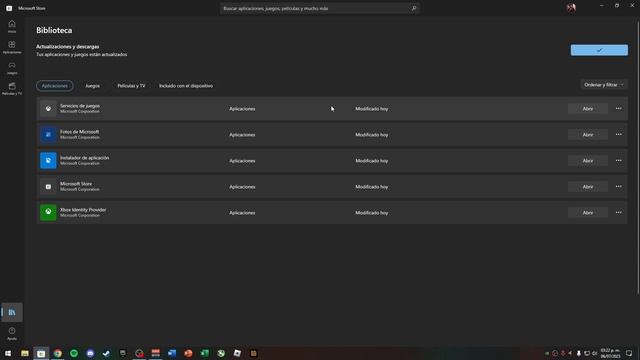Select the Aplicaciones filter tab
This screenshot has width=640, height=360.
(55, 86)
